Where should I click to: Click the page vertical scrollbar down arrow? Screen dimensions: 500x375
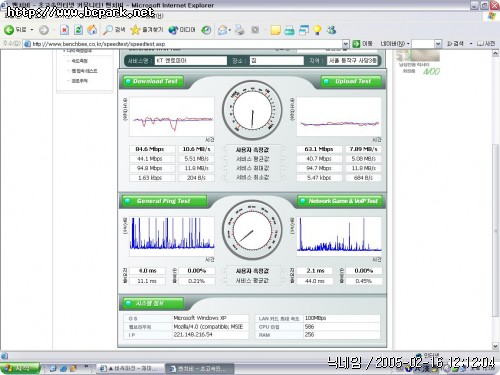(x=495, y=347)
